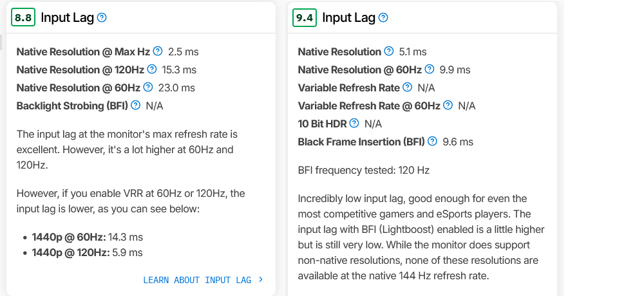Open help for 10 Bit HDR

(x=354, y=123)
